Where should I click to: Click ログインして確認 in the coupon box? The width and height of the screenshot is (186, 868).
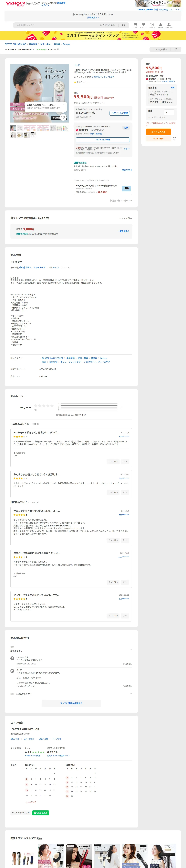[x=120, y=113]
